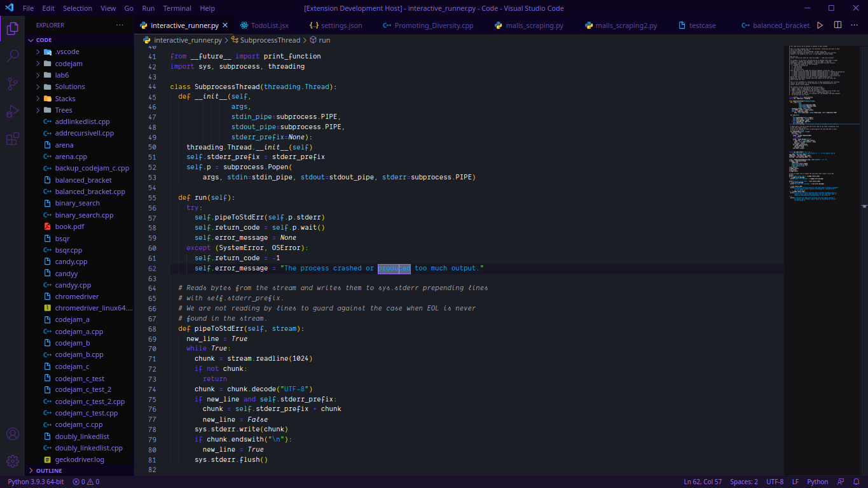Open the View menu
Viewport: 868px width, 488px height.
tap(108, 8)
